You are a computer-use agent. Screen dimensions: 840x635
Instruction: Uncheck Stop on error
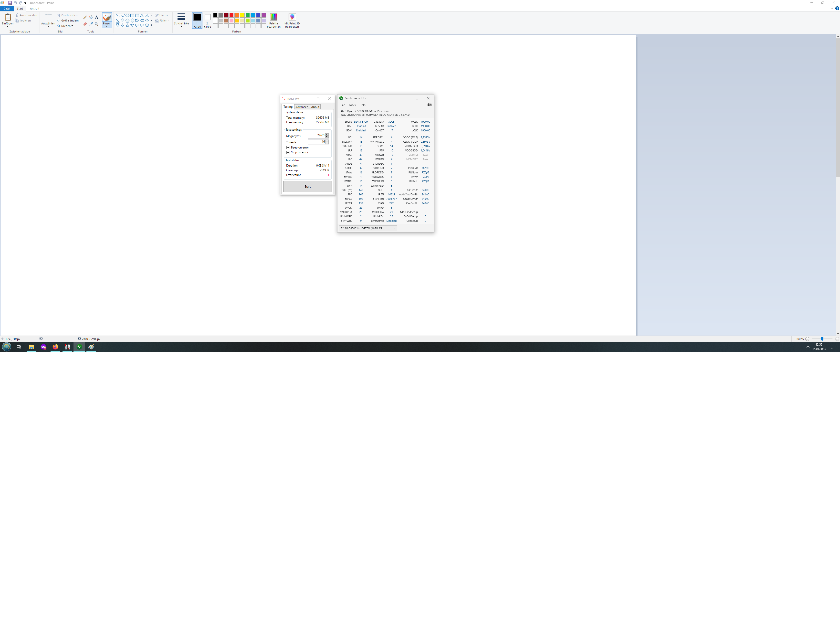point(288,152)
